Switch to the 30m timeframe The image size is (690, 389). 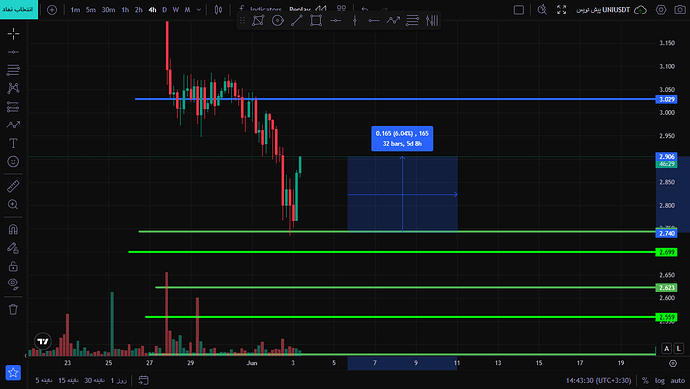[x=108, y=10]
